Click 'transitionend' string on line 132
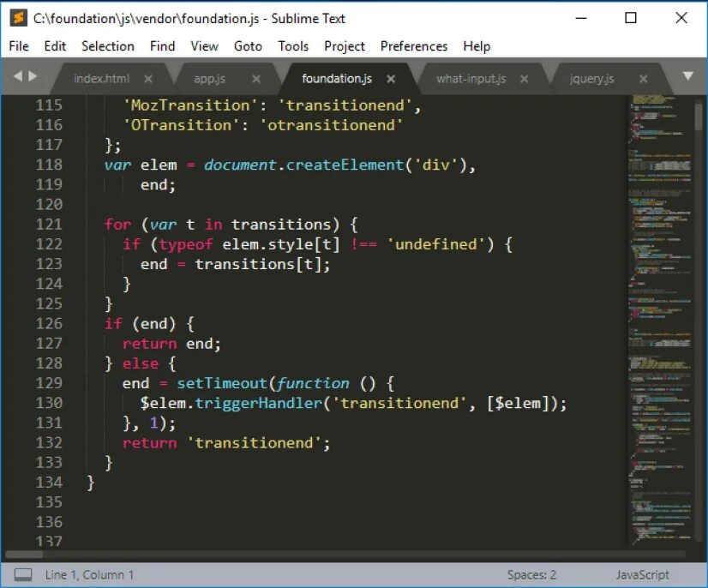 [x=254, y=443]
